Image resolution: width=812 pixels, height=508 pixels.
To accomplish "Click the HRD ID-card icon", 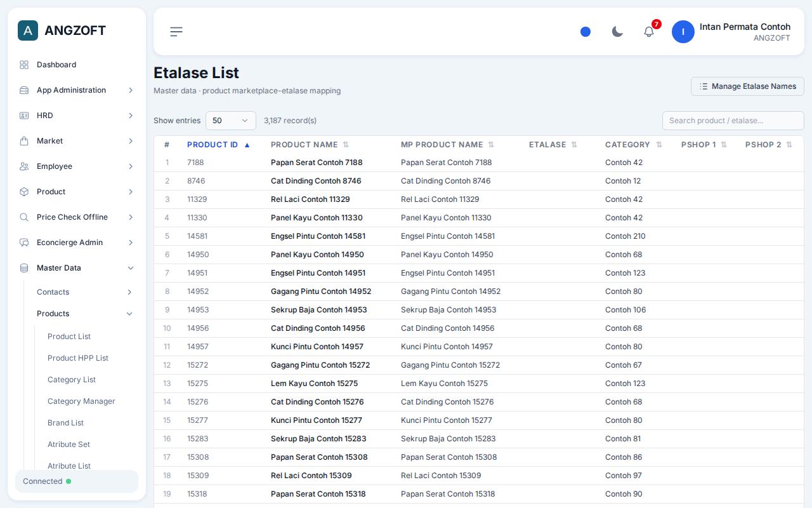I will point(24,116).
